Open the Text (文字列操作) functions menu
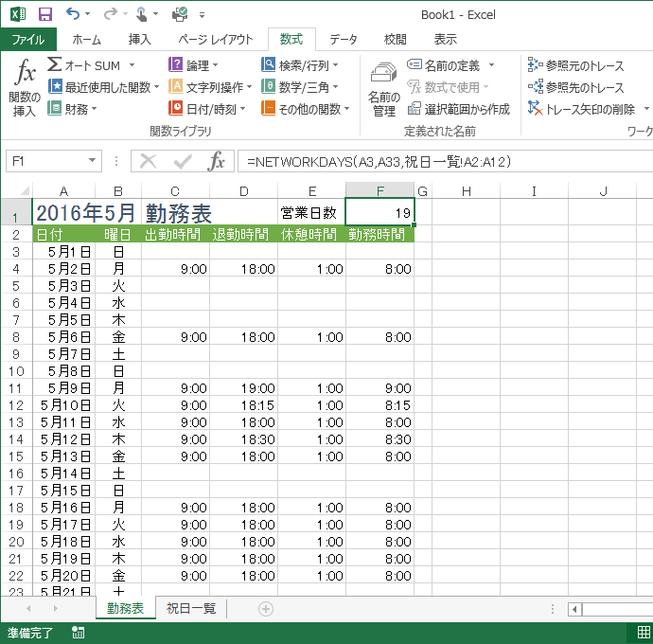 (210, 87)
